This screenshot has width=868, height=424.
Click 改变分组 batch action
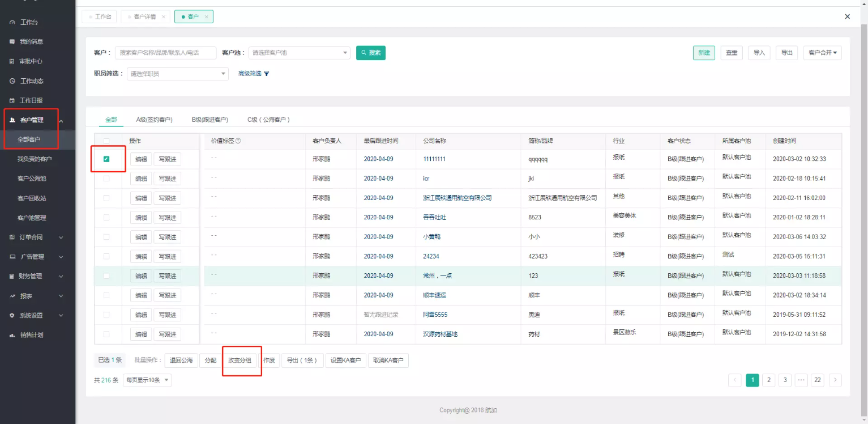tap(240, 361)
